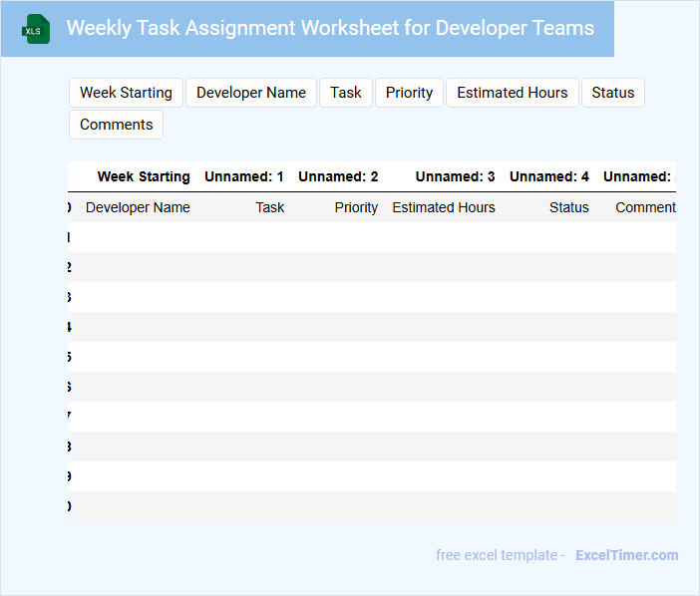Select the Status table cell

tap(568, 207)
